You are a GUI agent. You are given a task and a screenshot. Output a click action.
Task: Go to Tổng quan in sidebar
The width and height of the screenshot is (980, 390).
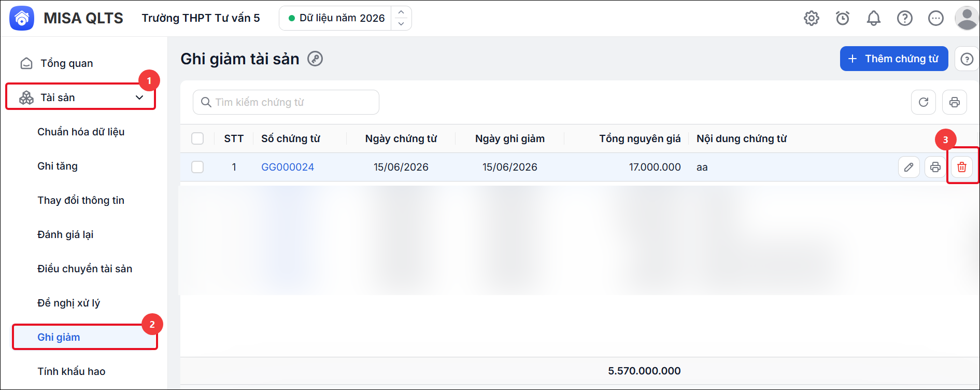tap(67, 63)
